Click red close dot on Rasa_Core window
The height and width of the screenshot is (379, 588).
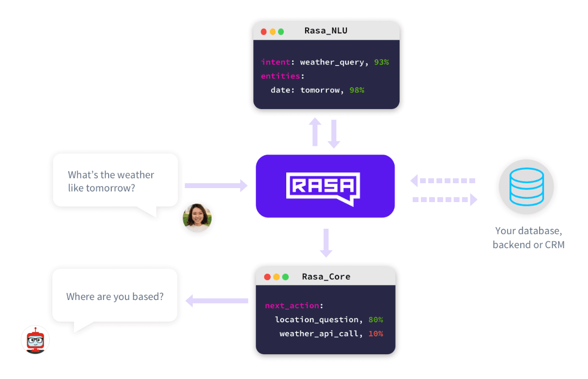(267, 277)
